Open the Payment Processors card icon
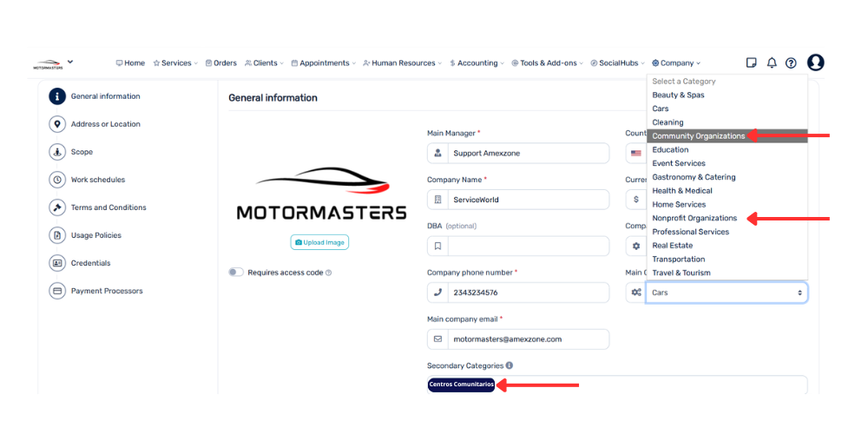This screenshot has width=868, height=434. point(57,291)
